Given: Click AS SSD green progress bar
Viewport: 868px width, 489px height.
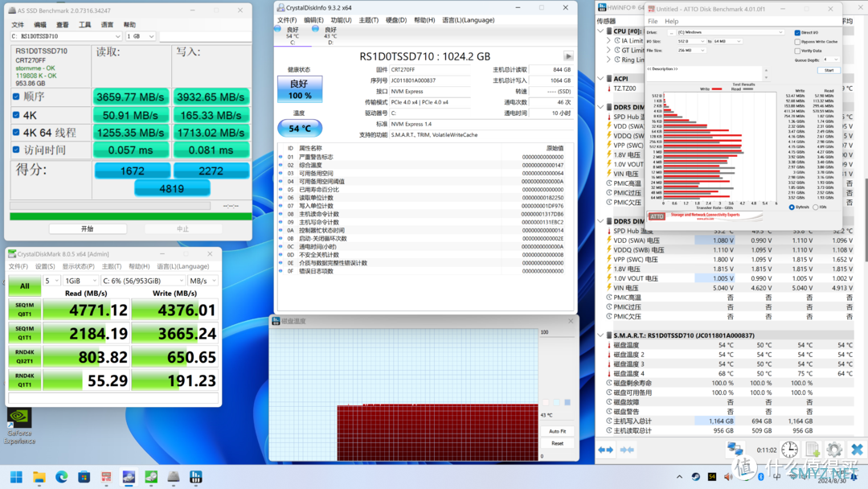Looking at the screenshot, I should coord(131,216).
